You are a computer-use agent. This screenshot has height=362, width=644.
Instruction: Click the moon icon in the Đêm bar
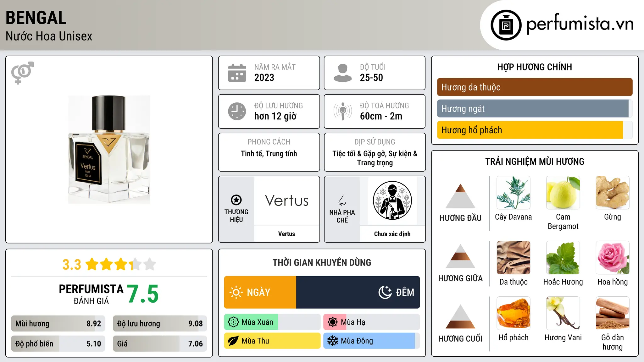point(385,292)
